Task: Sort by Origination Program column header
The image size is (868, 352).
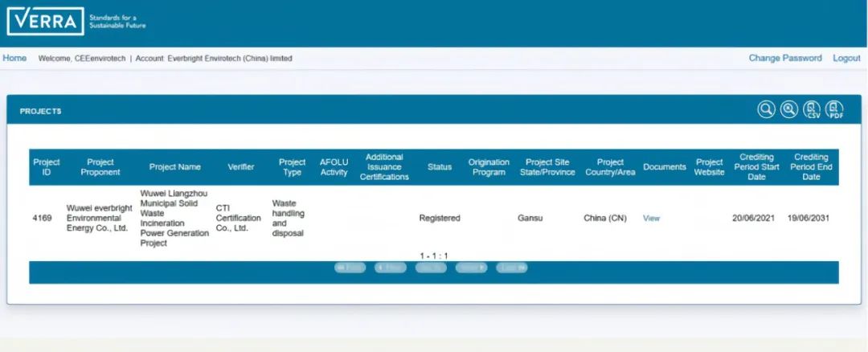Action: click(x=489, y=167)
